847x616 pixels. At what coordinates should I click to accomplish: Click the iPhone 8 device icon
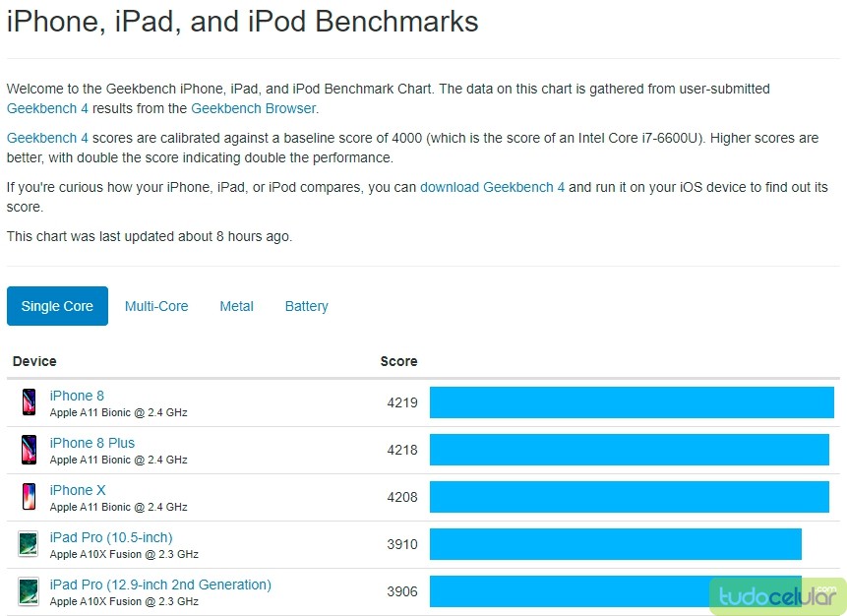(x=29, y=402)
